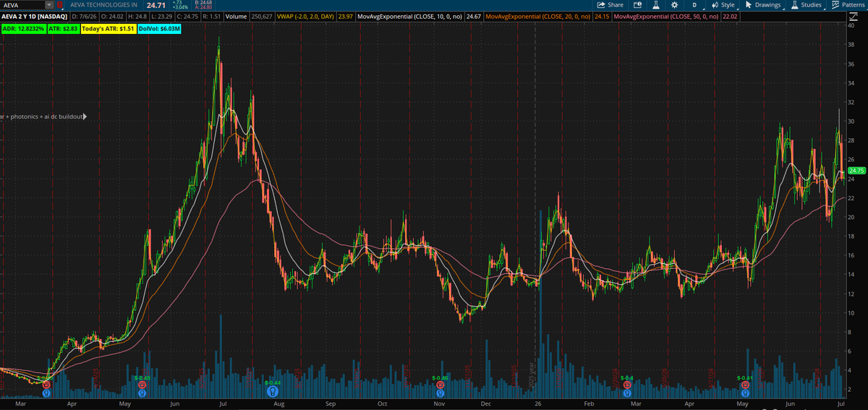
Task: Open the D timeframe dropdown
Action: coord(694,5)
